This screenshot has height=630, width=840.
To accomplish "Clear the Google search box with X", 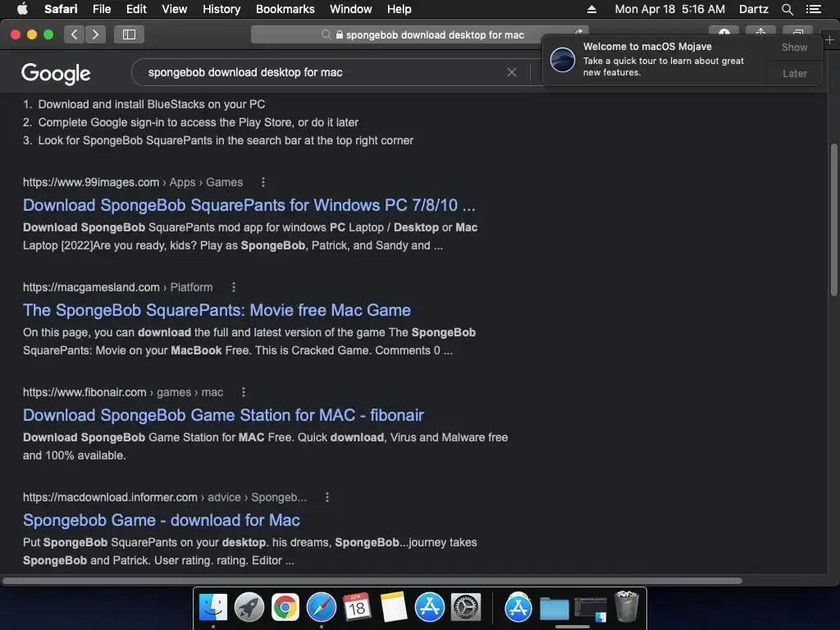I will click(x=512, y=72).
